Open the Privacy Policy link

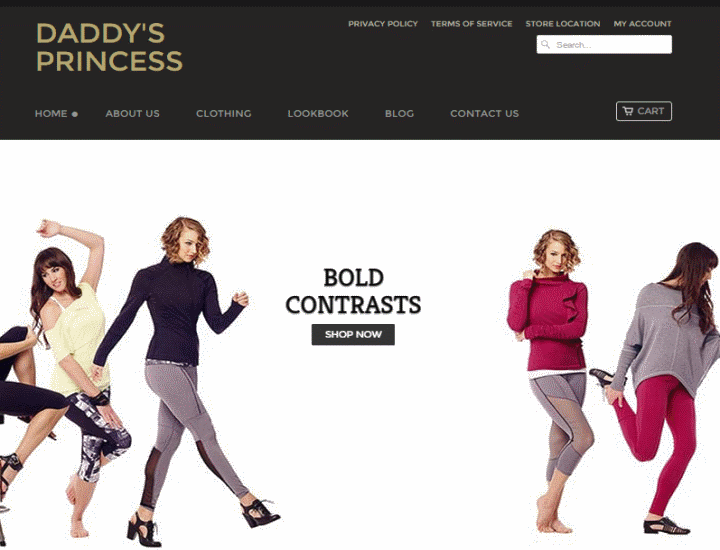click(x=383, y=24)
